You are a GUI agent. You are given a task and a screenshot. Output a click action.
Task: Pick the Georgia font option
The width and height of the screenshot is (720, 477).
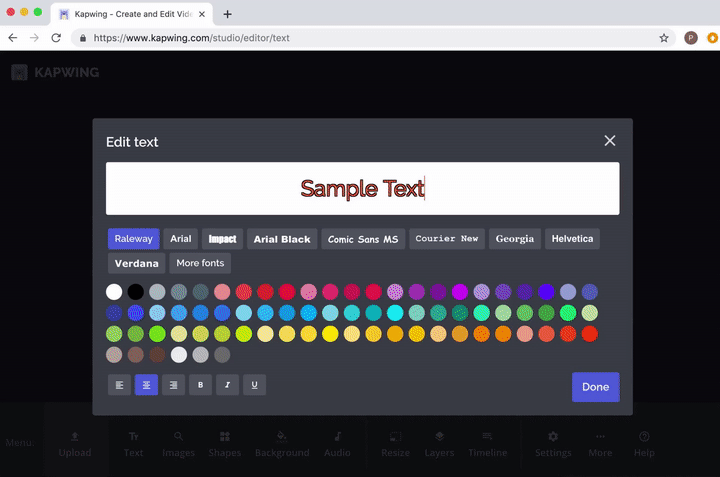(x=515, y=239)
